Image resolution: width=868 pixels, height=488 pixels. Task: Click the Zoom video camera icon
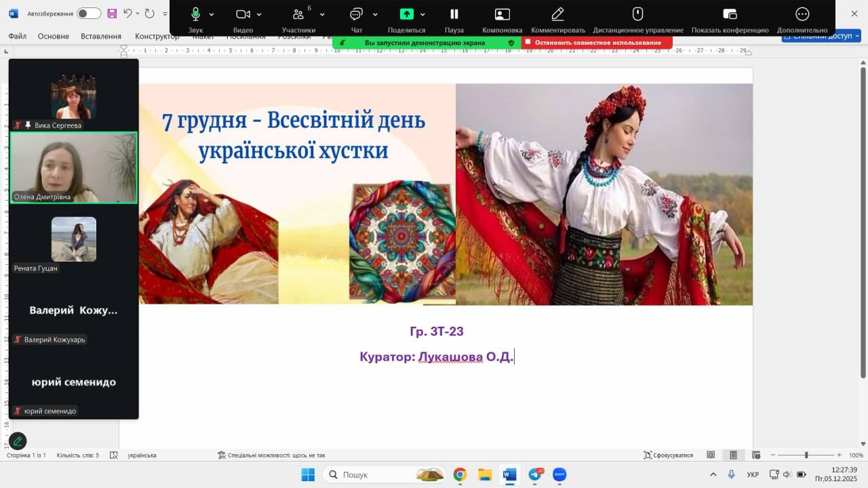243,14
